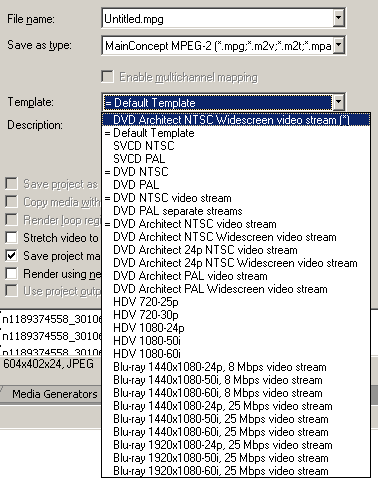Image resolution: width=378 pixels, height=480 pixels.
Task: Select the Default Template list entry
Action: [x=236, y=133]
